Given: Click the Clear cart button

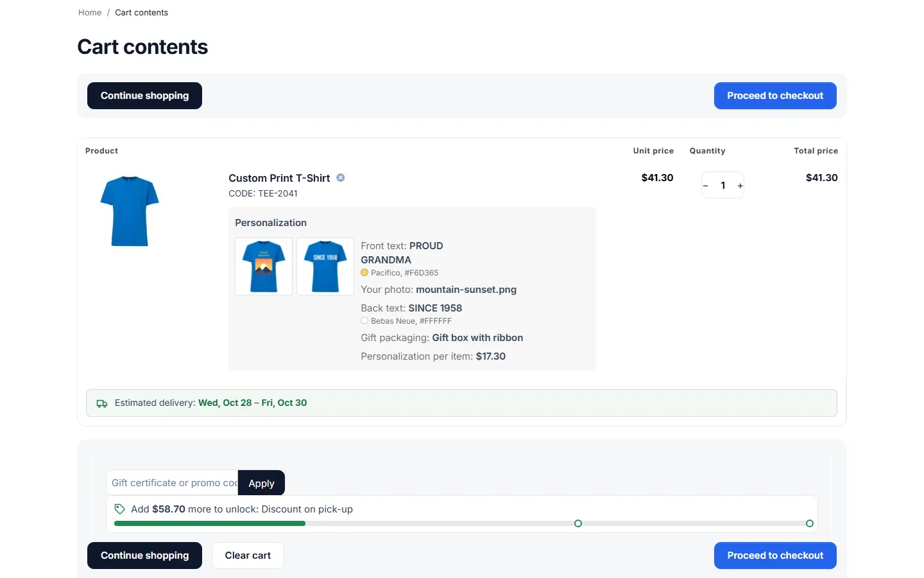Looking at the screenshot, I should pos(248,556).
